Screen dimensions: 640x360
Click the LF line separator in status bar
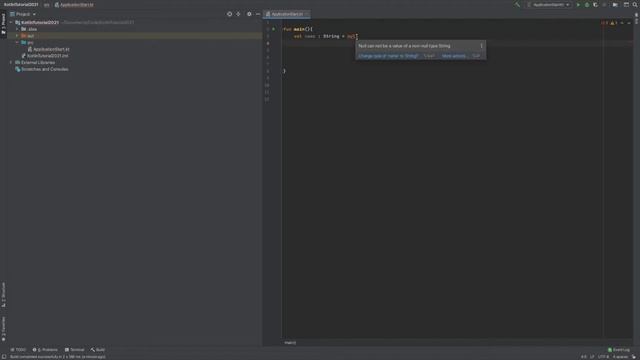coord(592,357)
